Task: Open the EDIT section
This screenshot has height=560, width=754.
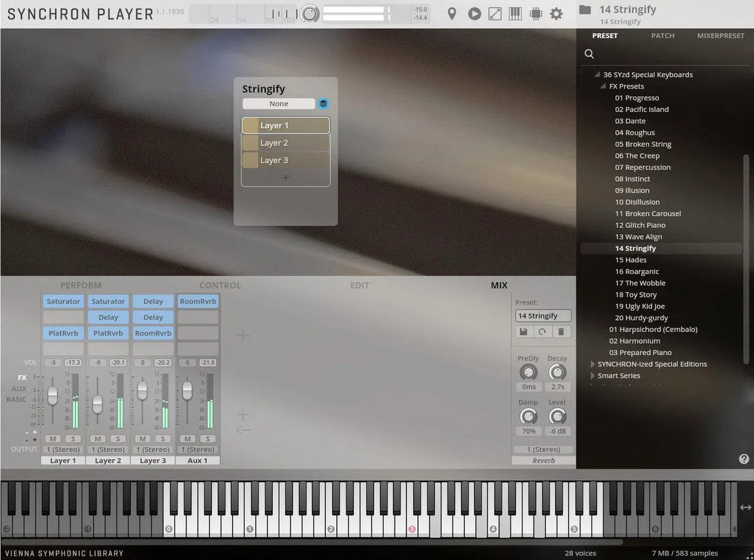Action: 359,285
